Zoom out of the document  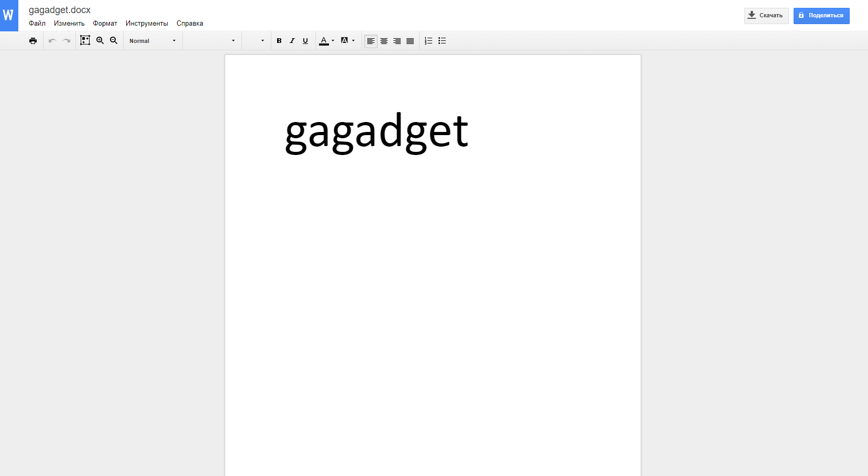pyautogui.click(x=114, y=40)
